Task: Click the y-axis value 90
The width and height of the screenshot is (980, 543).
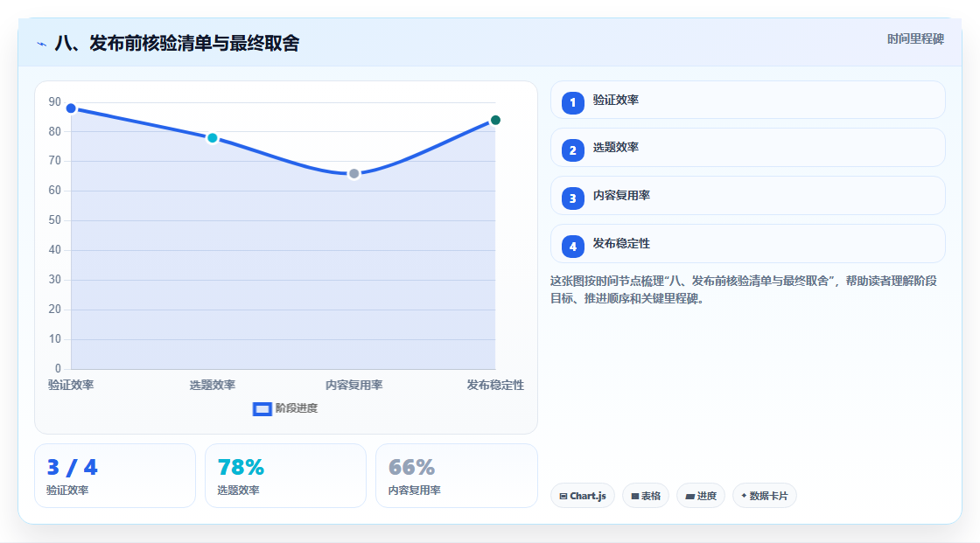Action: click(55, 101)
